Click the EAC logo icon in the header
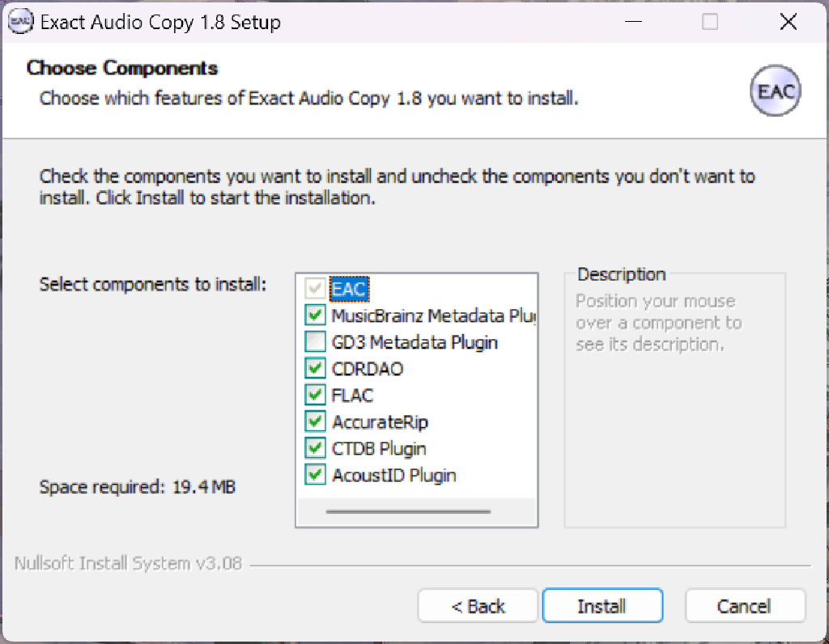This screenshot has width=829, height=644. click(775, 91)
